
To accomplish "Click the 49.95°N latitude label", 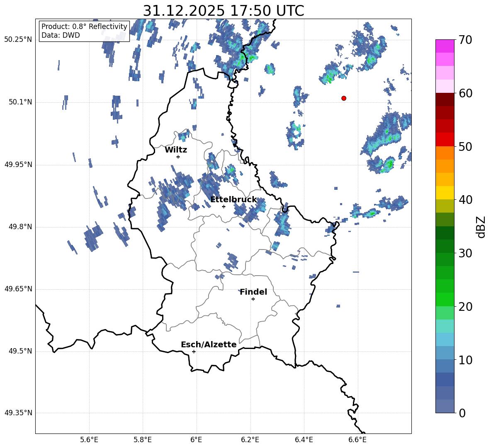I will 18,165.
